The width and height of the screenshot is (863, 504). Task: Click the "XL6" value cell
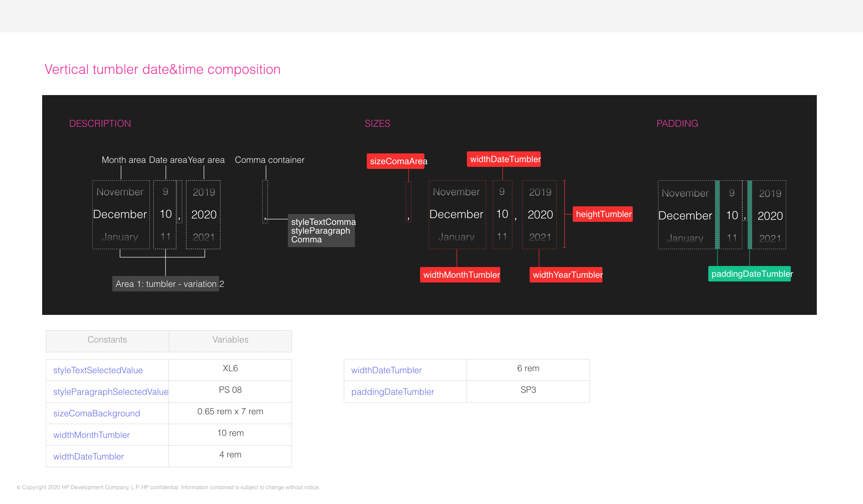(x=230, y=370)
